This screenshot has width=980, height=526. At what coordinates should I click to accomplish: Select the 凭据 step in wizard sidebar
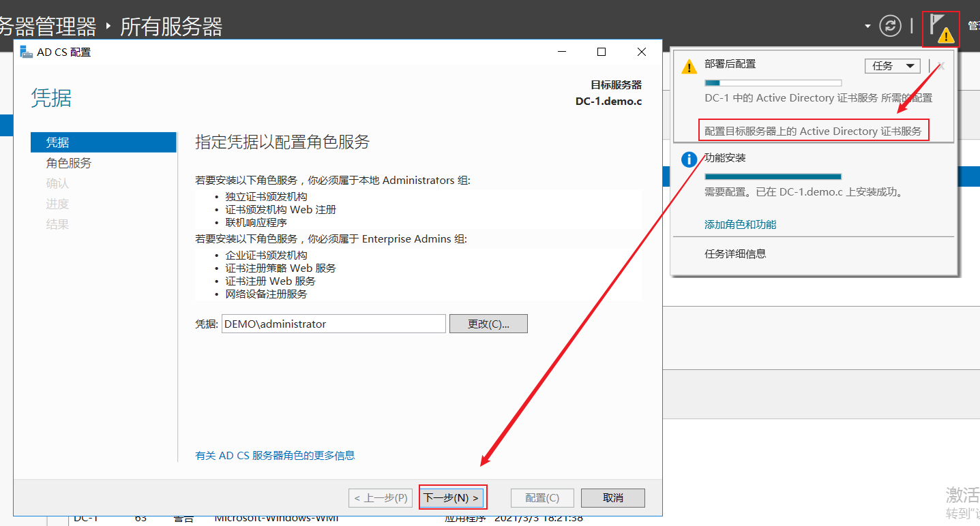pos(104,142)
